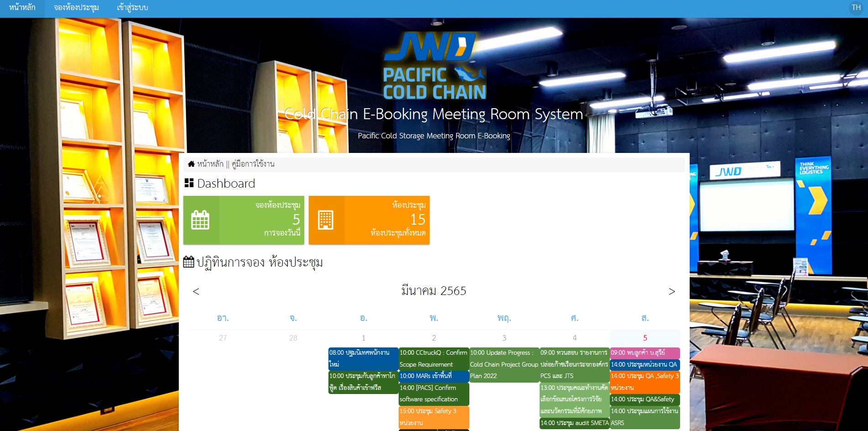Click the หน้าหลัก breadcrumb link
Screen dimensions: 868x431
click(210, 164)
